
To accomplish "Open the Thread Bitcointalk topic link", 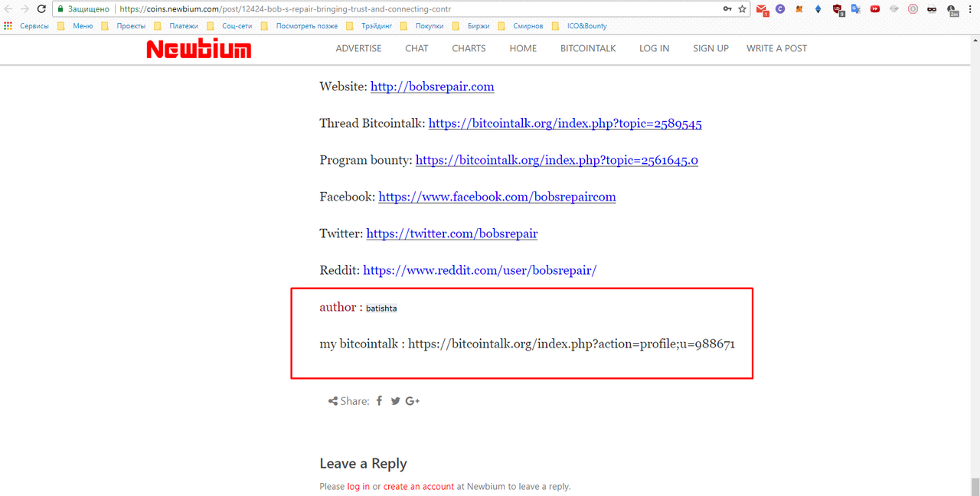I will tap(565, 123).
